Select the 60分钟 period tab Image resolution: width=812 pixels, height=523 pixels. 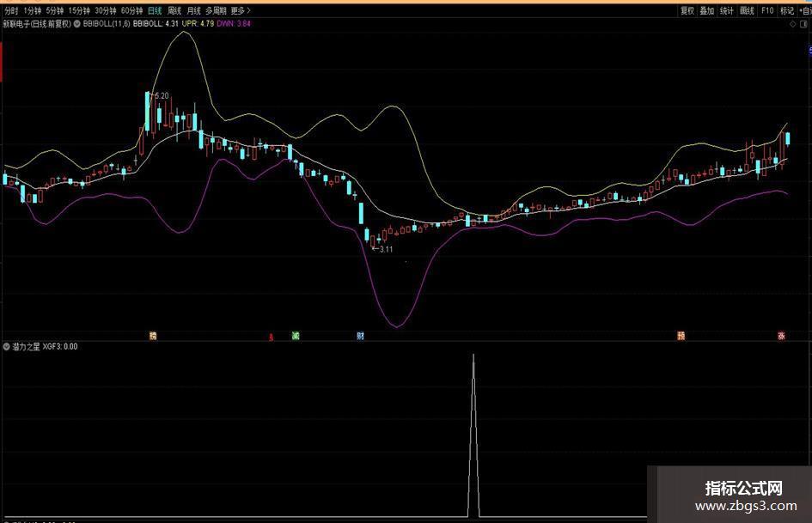pyautogui.click(x=131, y=10)
